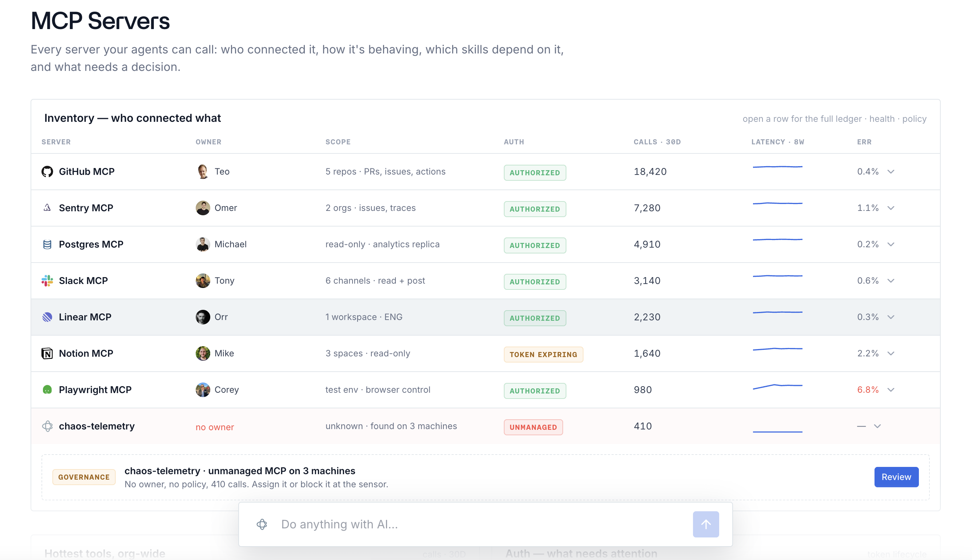Click the Notion logo icon
The height and width of the screenshot is (560, 972).
point(47,353)
